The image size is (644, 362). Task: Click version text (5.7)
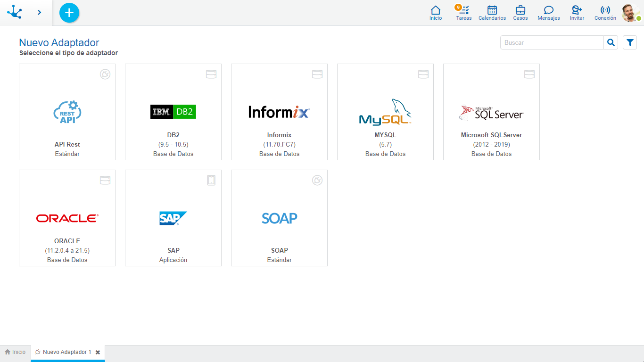point(386,144)
